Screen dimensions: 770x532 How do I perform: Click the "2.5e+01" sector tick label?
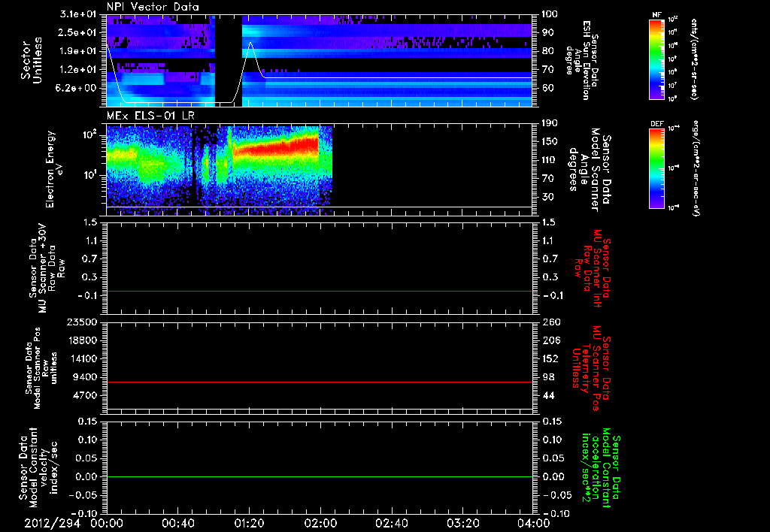(76, 32)
